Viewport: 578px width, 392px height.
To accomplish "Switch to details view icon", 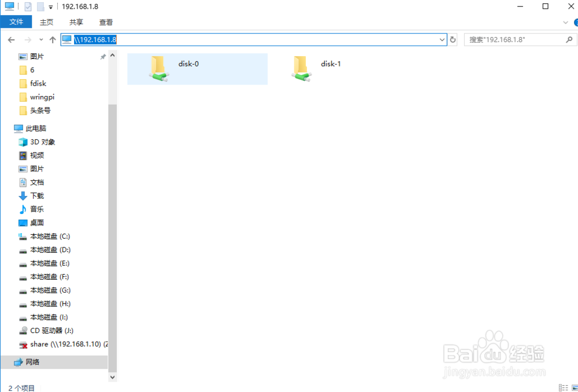I will [x=563, y=387].
